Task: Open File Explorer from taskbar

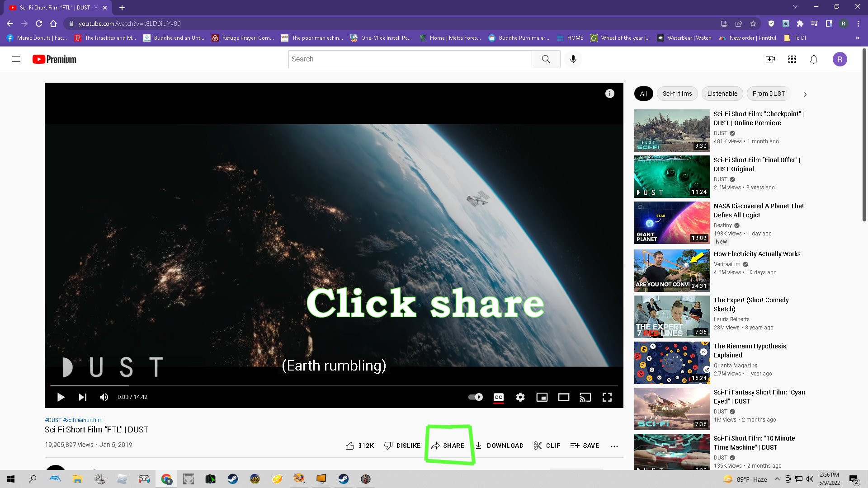Action: [x=77, y=479]
